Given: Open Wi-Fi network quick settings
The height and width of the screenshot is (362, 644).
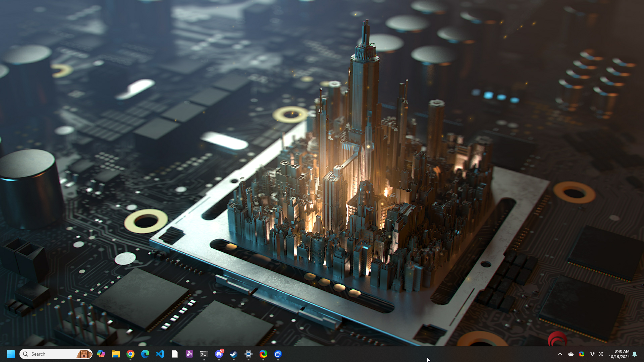Looking at the screenshot, I should (592, 354).
